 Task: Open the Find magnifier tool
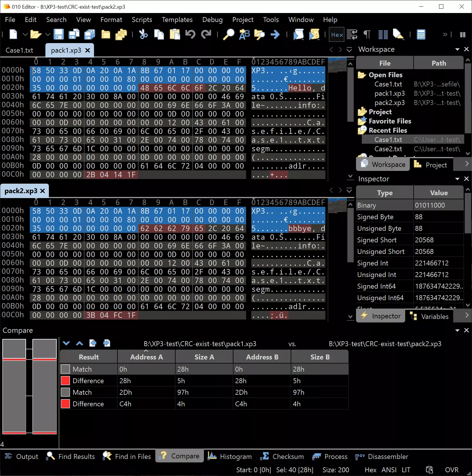[x=228, y=34]
